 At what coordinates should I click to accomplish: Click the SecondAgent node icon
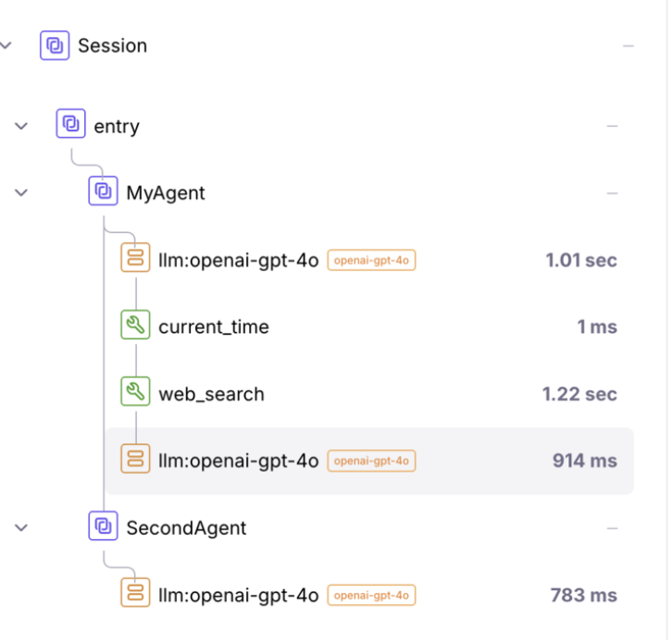pyautogui.click(x=103, y=527)
